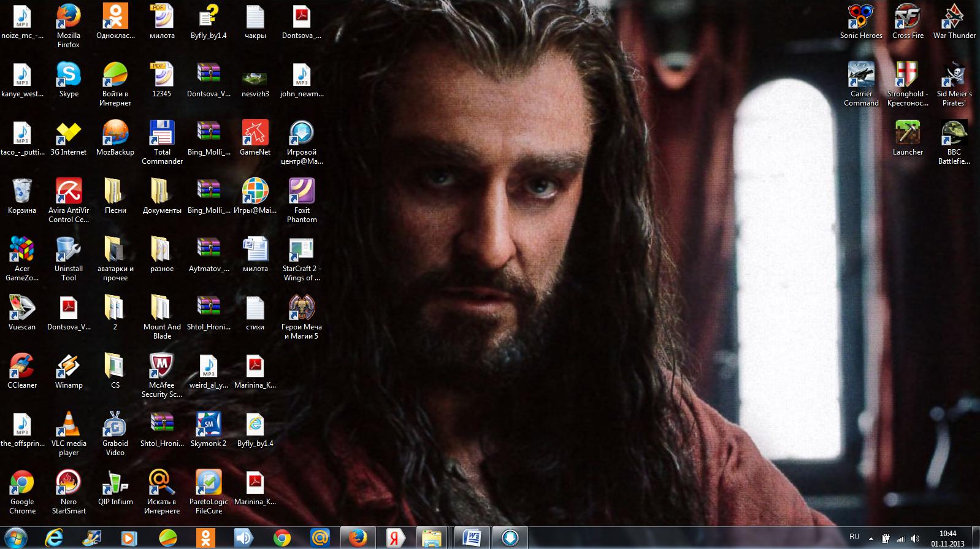Select the Minecraft Launcher icon
This screenshot has height=549, width=980.
pyautogui.click(x=908, y=138)
